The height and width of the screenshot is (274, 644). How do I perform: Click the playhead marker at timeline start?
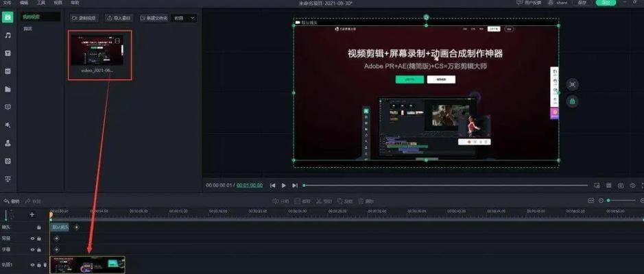tap(51, 214)
